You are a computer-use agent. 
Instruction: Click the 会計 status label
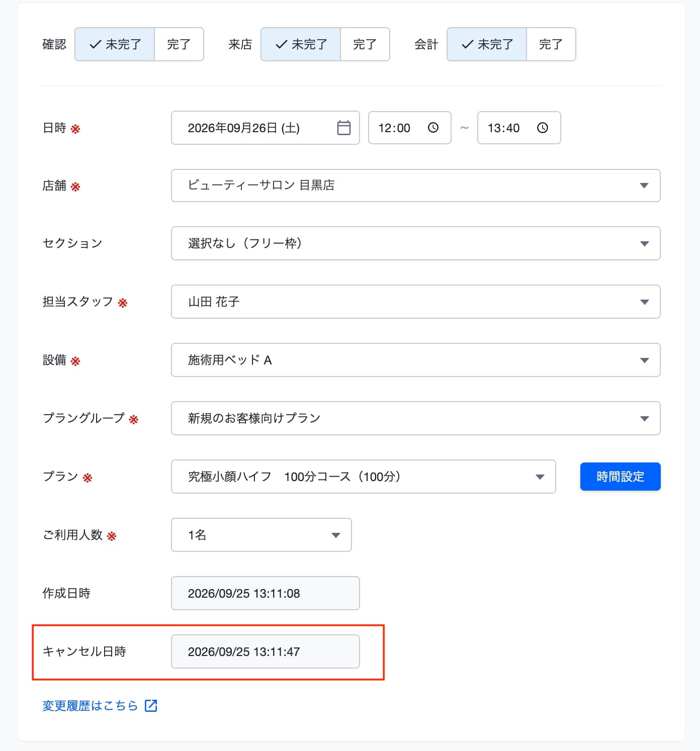[x=426, y=44]
